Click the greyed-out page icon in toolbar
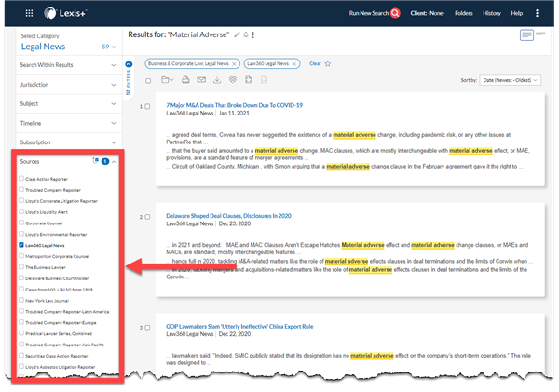This screenshot has width=559, height=392. coord(264,79)
